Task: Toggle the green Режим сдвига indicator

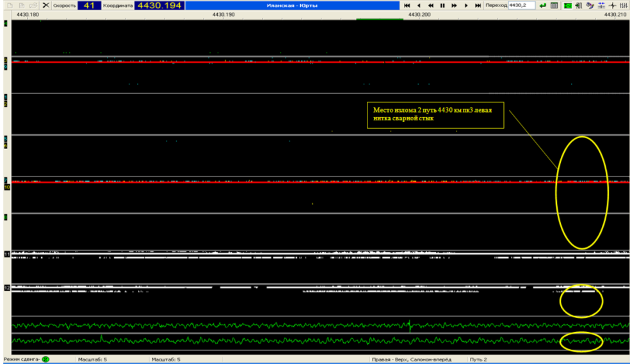Action: 46,360
